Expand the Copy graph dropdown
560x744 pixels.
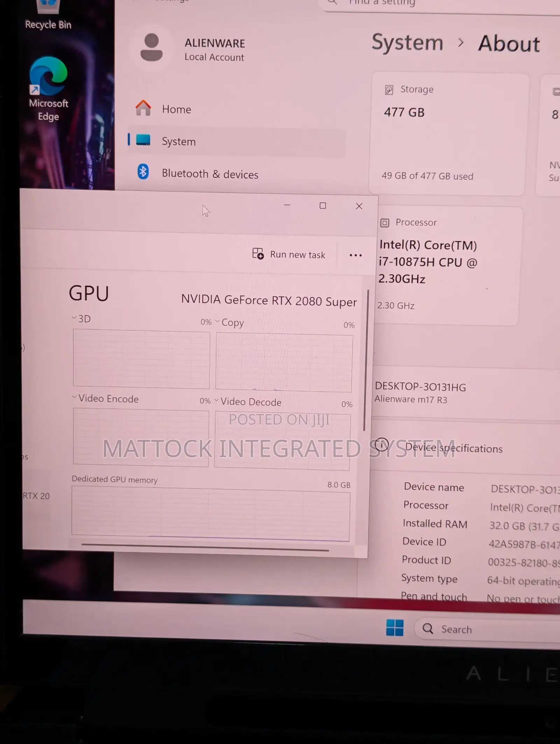pyautogui.click(x=217, y=321)
